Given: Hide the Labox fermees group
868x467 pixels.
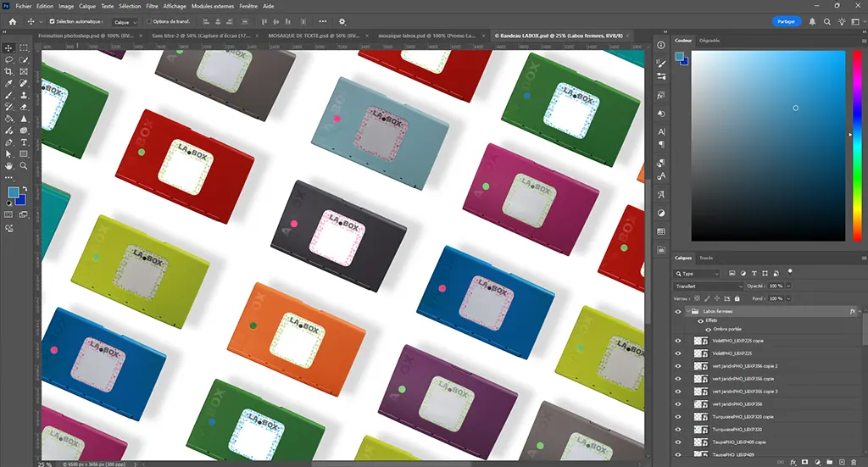Looking at the screenshot, I should pos(677,312).
